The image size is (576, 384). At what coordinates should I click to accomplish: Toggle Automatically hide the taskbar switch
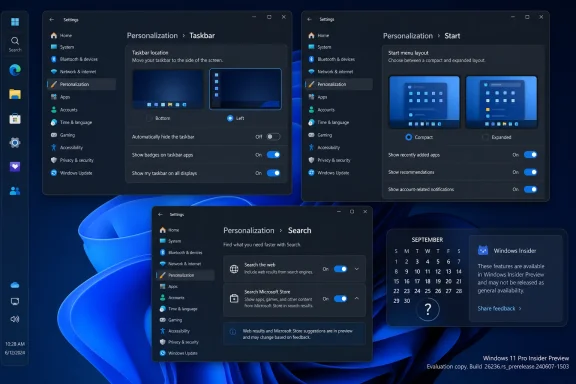(273, 137)
